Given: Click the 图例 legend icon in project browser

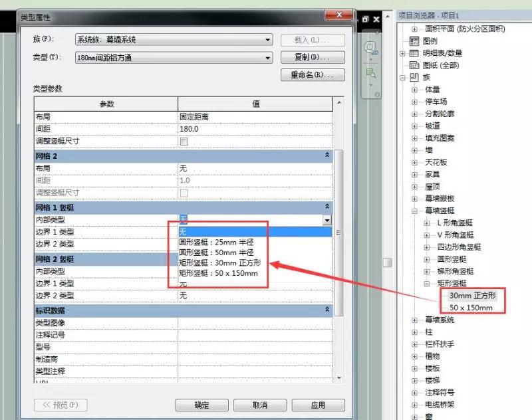Looking at the screenshot, I should [x=414, y=41].
